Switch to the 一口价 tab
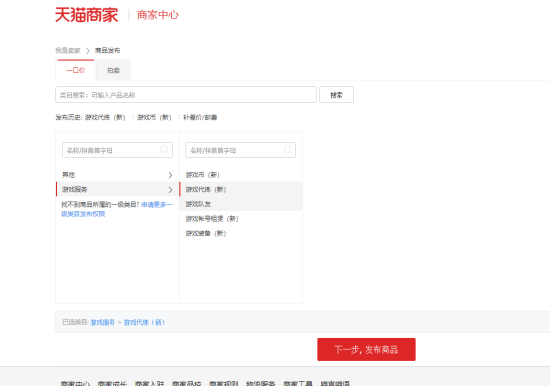550x386 pixels. pyautogui.click(x=76, y=70)
